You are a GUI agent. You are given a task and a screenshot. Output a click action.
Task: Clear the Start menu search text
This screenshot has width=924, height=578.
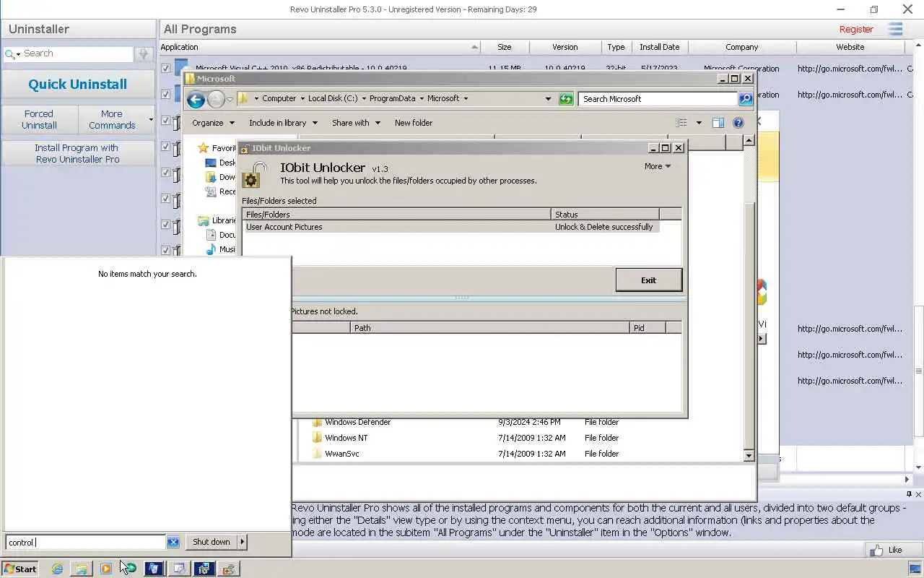click(x=173, y=542)
